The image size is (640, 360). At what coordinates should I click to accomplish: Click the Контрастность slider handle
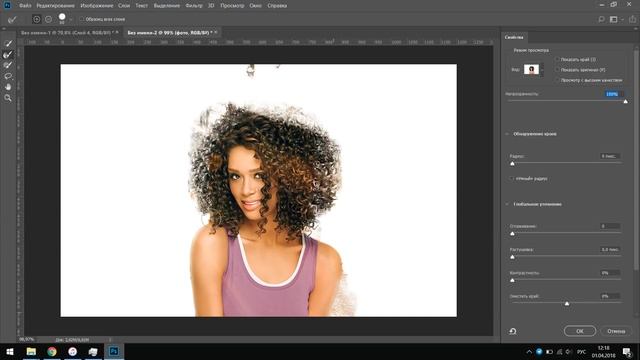click(x=512, y=280)
